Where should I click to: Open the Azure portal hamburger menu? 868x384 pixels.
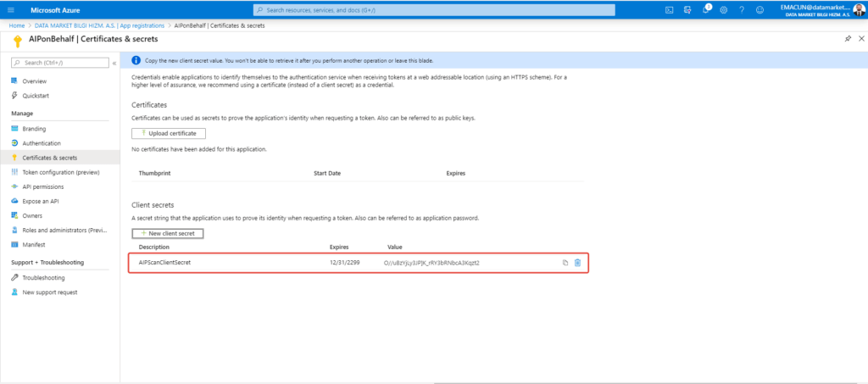(11, 10)
